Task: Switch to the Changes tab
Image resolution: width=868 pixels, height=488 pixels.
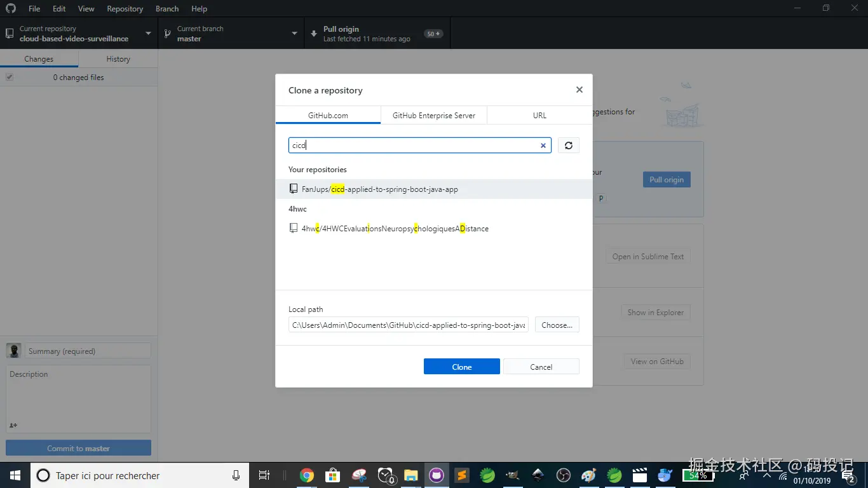Action: coord(39,58)
